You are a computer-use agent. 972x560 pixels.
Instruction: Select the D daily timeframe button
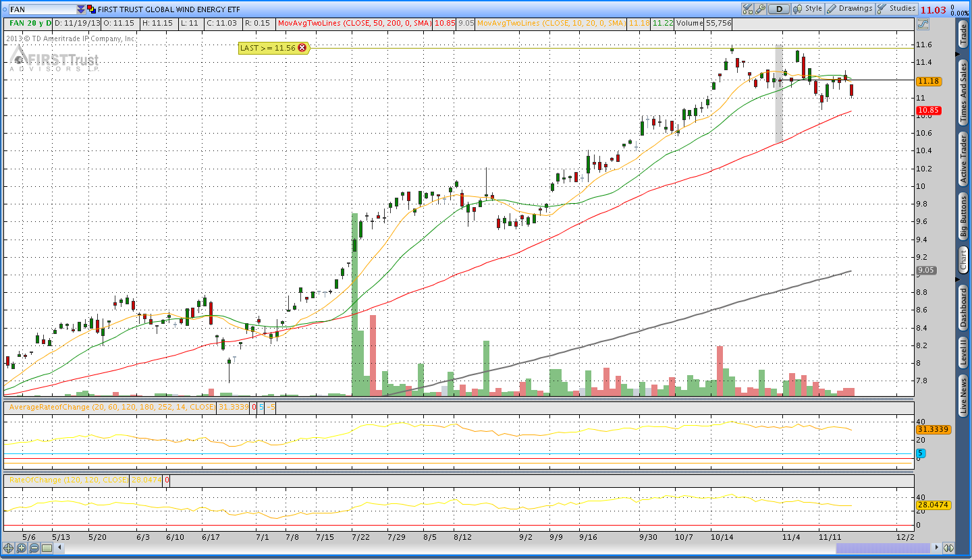pos(780,9)
